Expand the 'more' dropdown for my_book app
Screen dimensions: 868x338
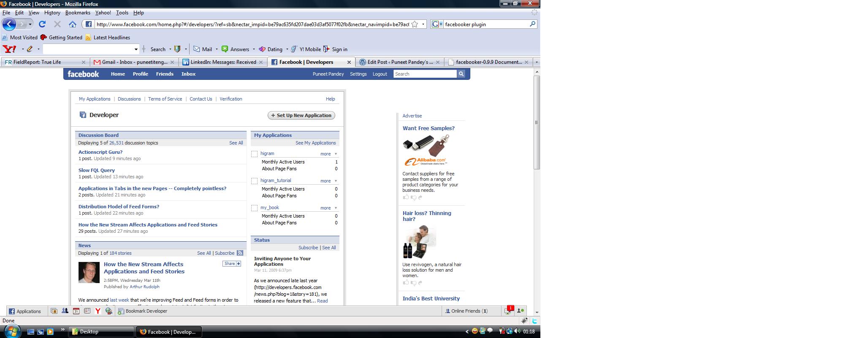tap(328, 208)
